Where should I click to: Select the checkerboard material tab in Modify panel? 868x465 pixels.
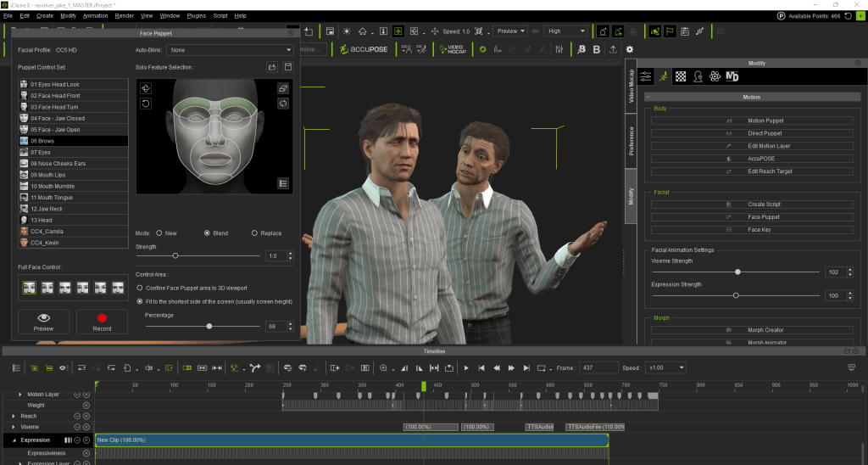coord(681,76)
